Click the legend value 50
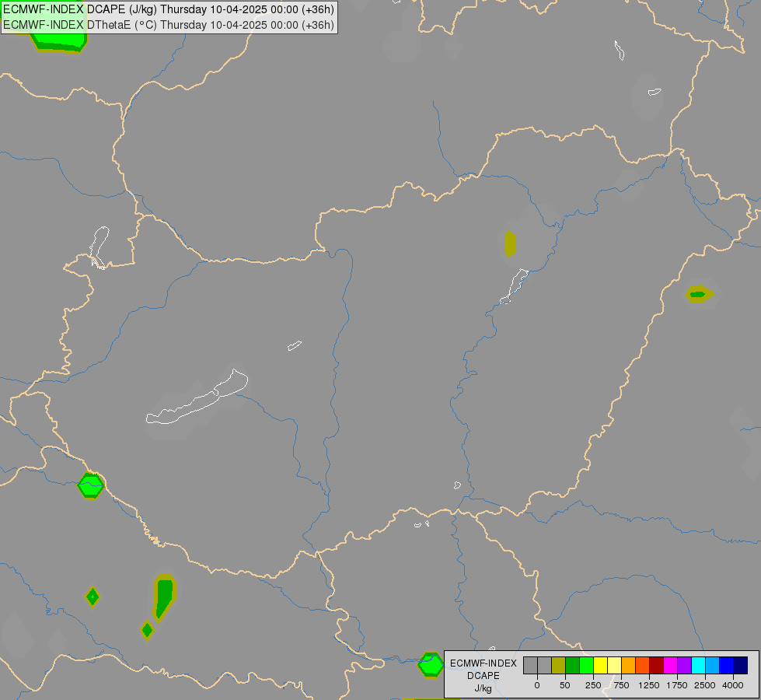Image resolution: width=761 pixels, height=700 pixels. [x=565, y=685]
